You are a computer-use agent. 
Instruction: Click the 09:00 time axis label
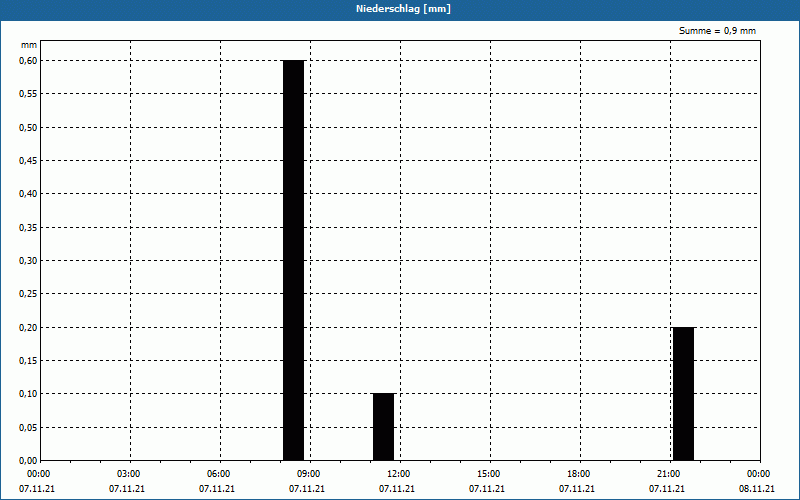pos(309,474)
